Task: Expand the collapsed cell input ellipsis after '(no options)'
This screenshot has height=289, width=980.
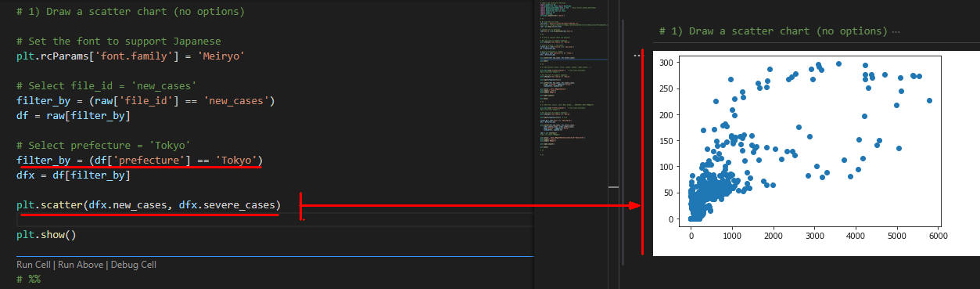Action: tap(895, 31)
